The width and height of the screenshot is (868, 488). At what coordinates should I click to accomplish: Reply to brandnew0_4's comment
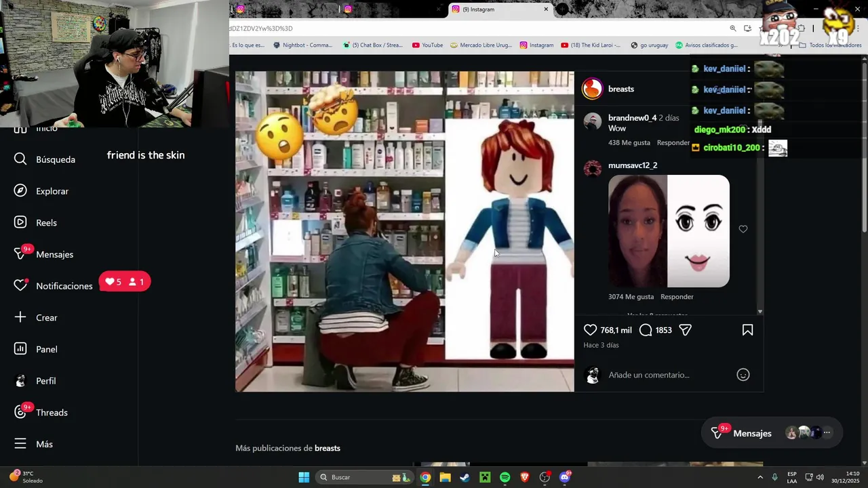(x=673, y=143)
